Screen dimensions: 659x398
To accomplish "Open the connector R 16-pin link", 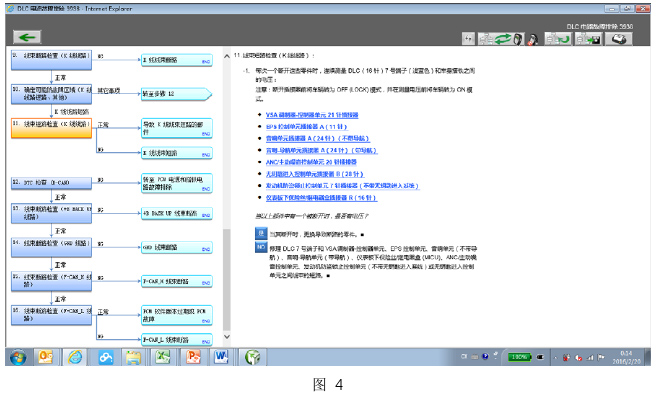I will click(321, 198).
